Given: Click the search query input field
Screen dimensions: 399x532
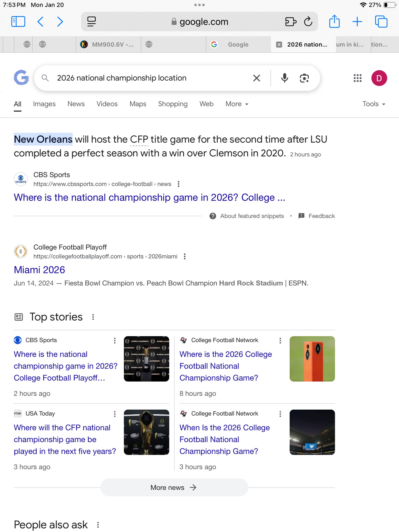Looking at the screenshot, I should [151, 78].
